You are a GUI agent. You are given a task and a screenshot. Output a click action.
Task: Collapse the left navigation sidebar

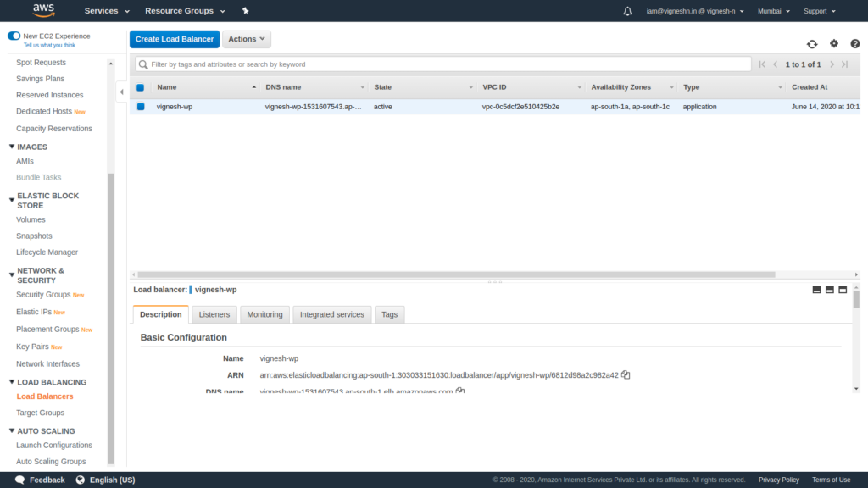click(x=122, y=91)
